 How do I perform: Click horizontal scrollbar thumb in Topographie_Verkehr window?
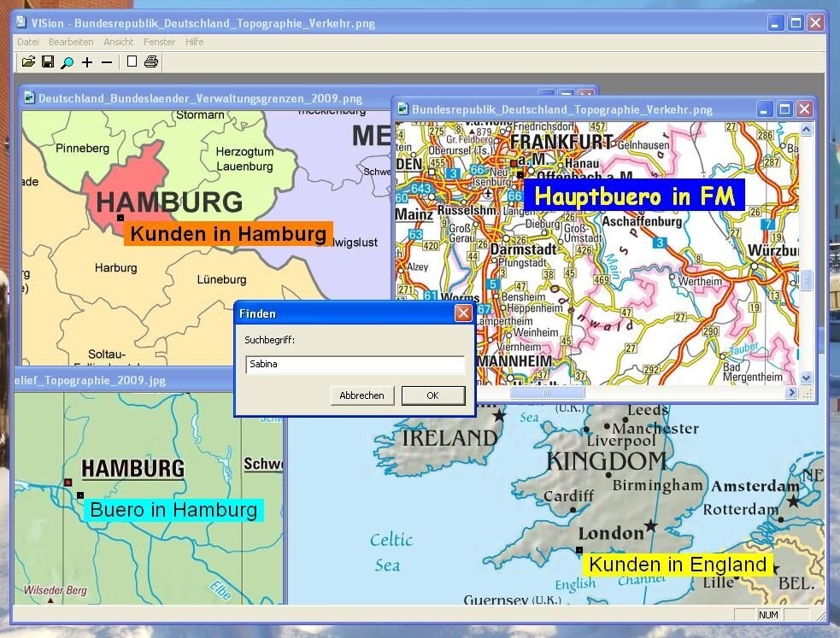546,392
